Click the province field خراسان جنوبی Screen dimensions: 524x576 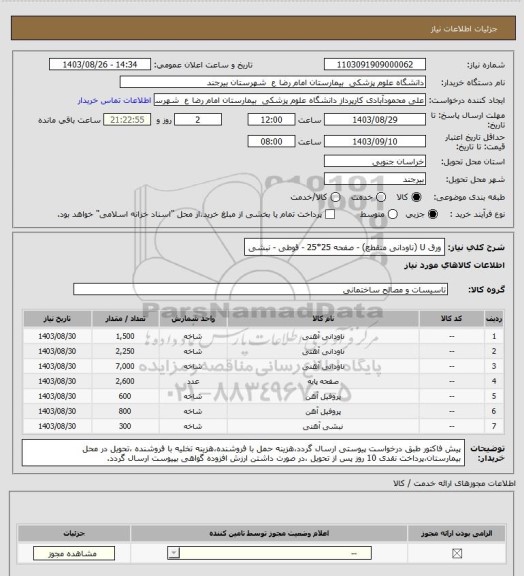click(x=375, y=162)
